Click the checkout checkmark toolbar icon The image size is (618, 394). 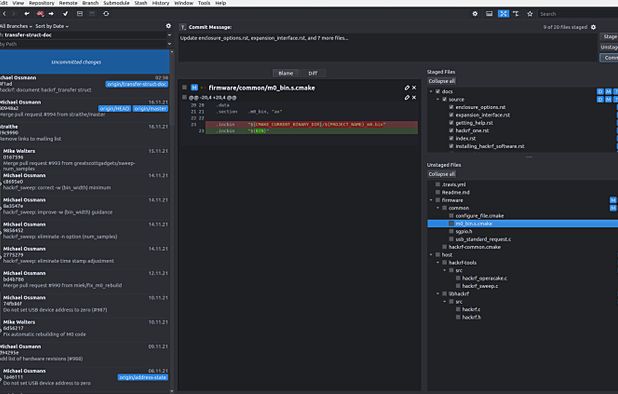pyautogui.click(x=65, y=13)
